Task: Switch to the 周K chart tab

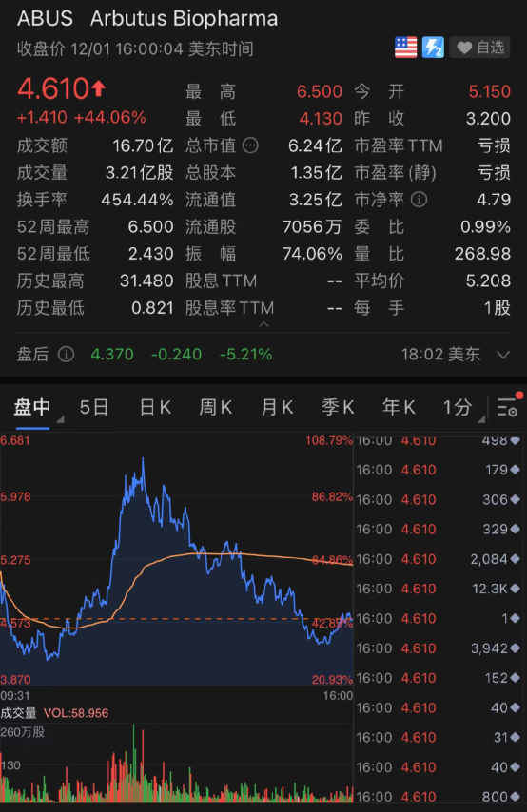Action: tap(216, 408)
